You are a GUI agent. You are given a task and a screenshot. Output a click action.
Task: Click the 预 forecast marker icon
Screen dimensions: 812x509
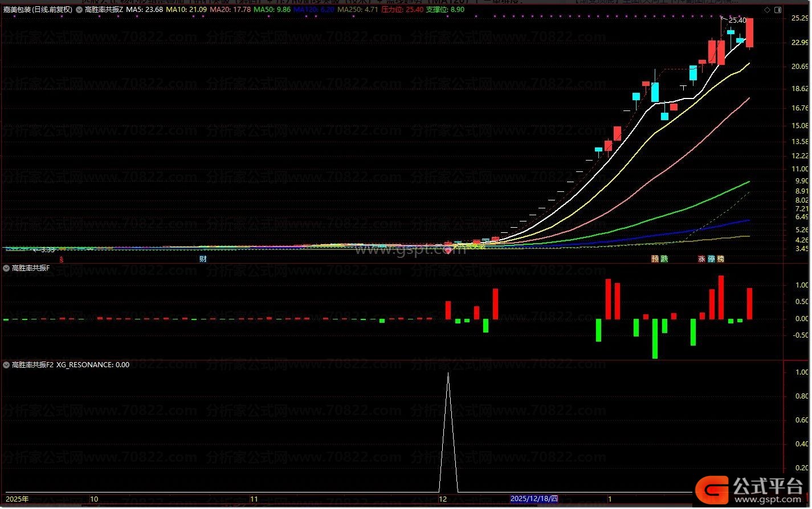pyautogui.click(x=655, y=259)
